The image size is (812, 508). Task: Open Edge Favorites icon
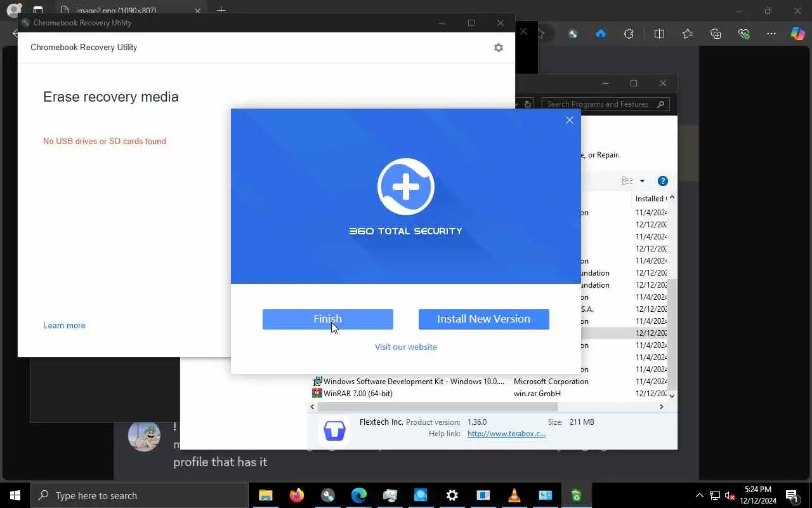(688, 34)
